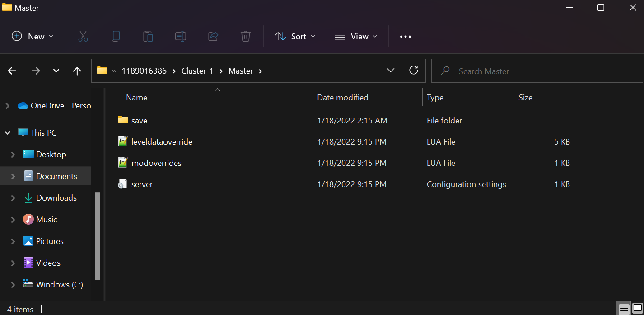The image size is (644, 315).
Task: Collapse the This PC tree node
Action: point(8,133)
